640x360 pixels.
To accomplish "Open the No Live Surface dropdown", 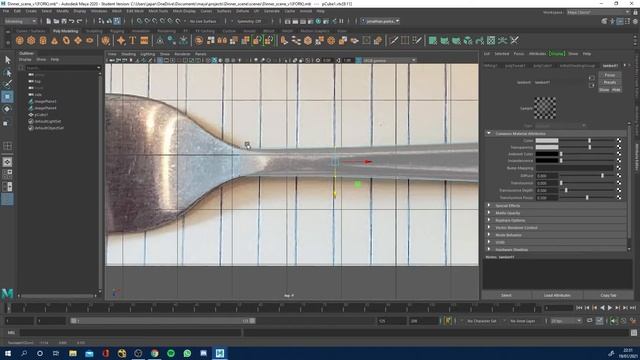I will pyautogui.click(x=203, y=21).
